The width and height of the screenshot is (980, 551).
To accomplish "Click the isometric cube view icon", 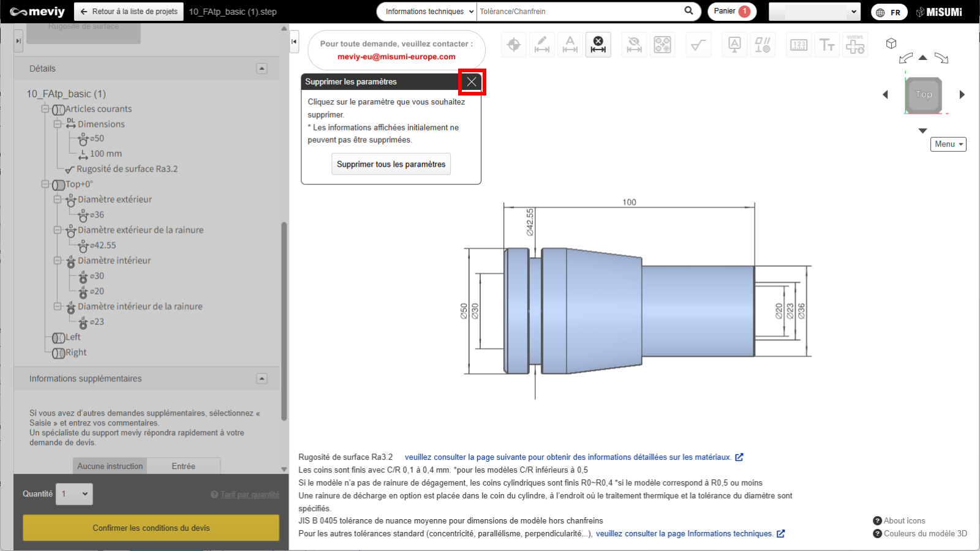I will pos(891,43).
